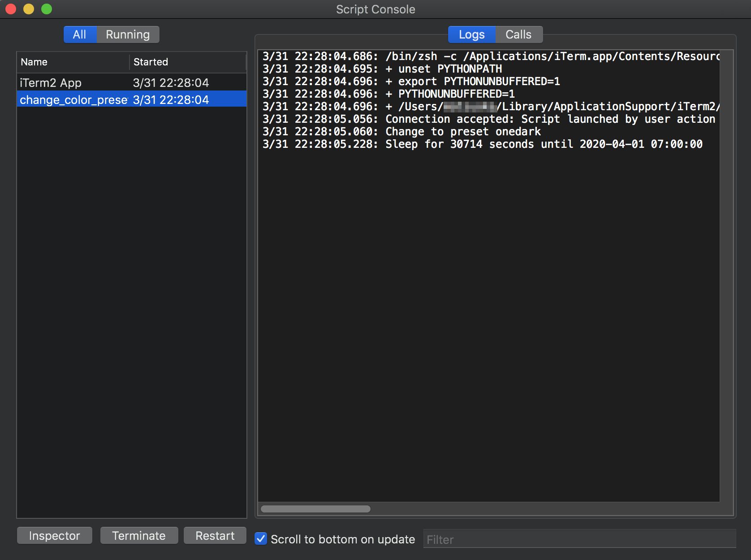Screen dimensions: 751x560
Task: Select the iTerm2 App row
Action: click(x=132, y=83)
